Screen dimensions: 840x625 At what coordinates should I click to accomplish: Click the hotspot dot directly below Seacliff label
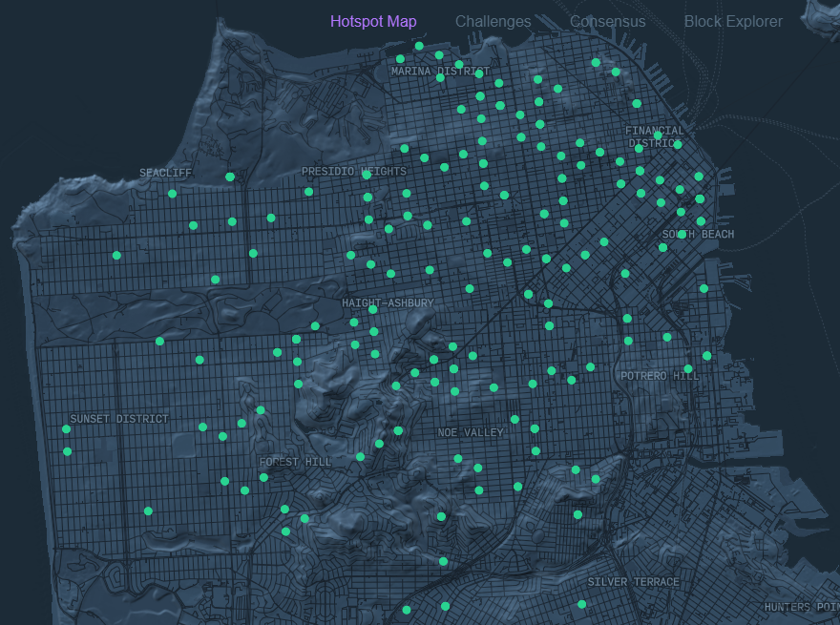[x=172, y=194]
